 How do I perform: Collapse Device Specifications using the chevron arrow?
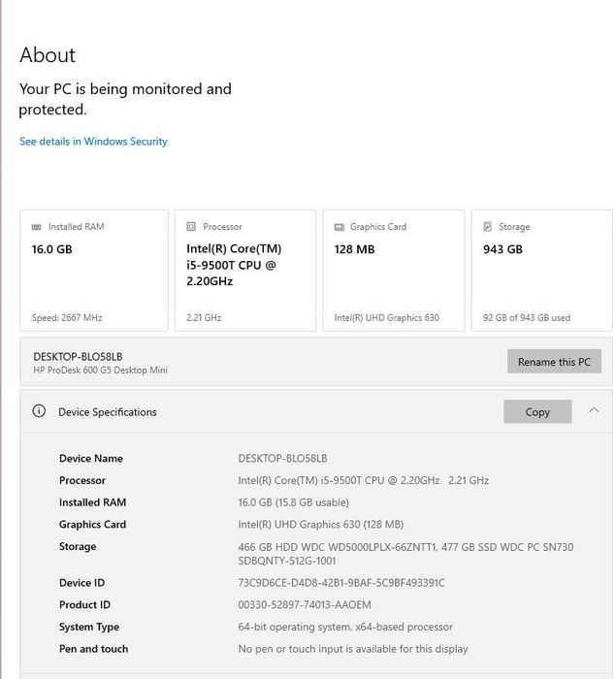tap(594, 411)
